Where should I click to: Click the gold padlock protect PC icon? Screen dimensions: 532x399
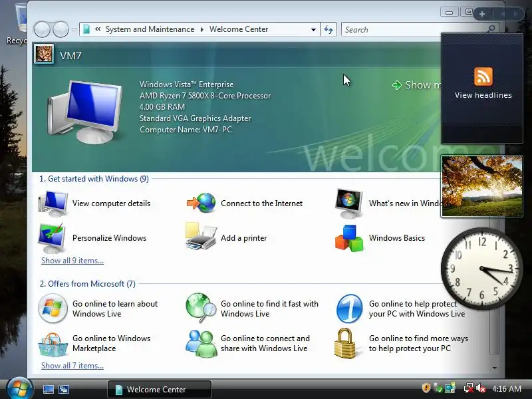click(x=344, y=343)
